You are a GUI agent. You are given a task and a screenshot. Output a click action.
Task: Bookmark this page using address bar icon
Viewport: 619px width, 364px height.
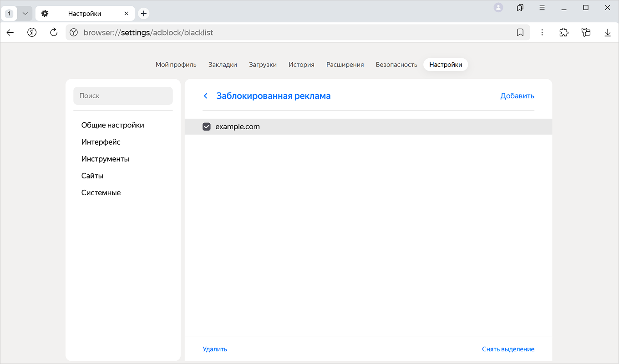pos(520,32)
